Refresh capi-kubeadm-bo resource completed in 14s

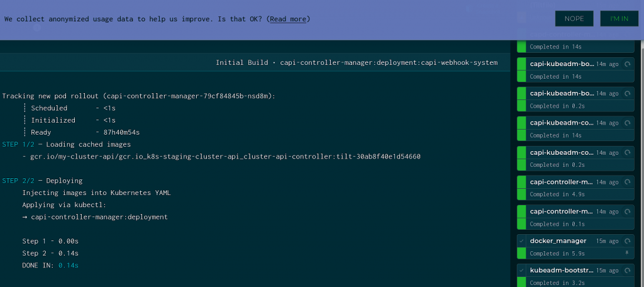pyautogui.click(x=627, y=64)
